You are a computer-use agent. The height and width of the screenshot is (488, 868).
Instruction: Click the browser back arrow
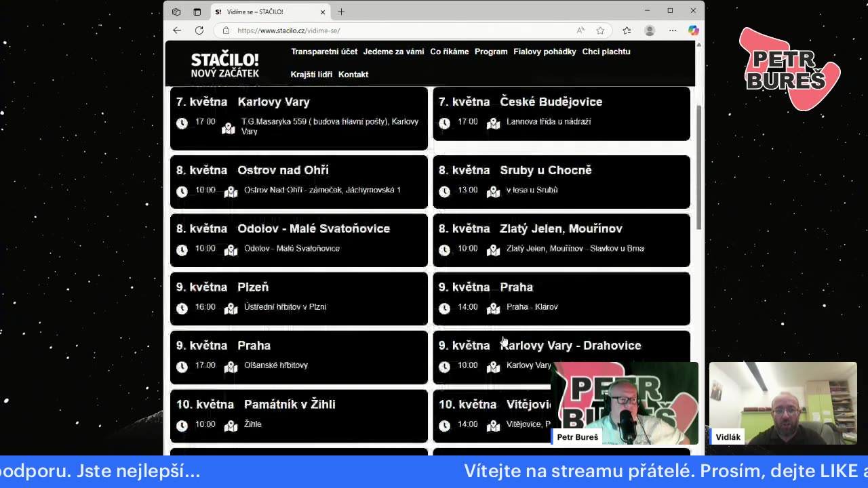[x=177, y=30]
